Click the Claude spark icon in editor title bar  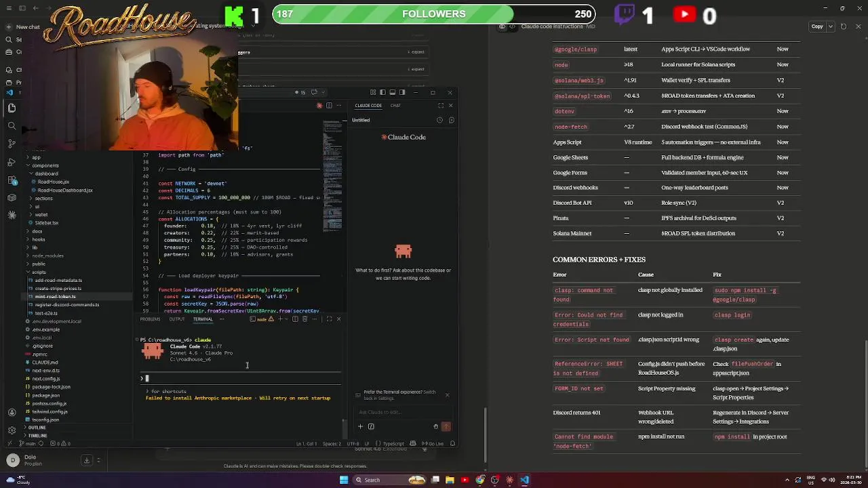319,105
